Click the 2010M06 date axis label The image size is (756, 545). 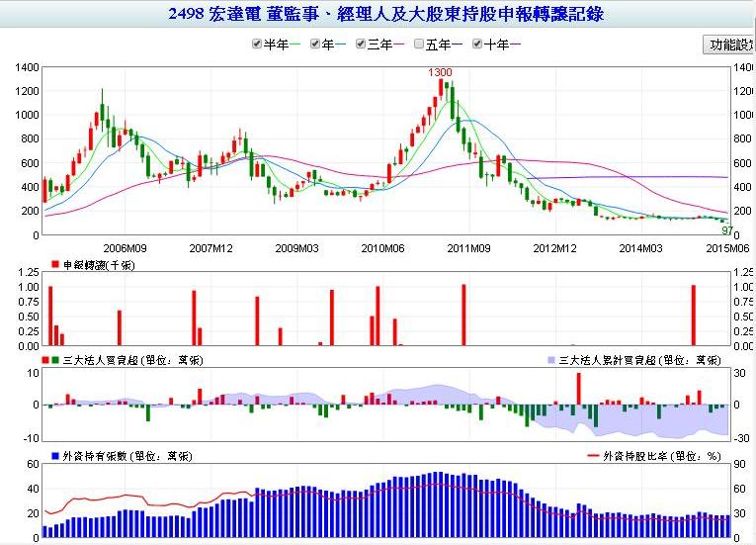pyautogui.click(x=382, y=248)
